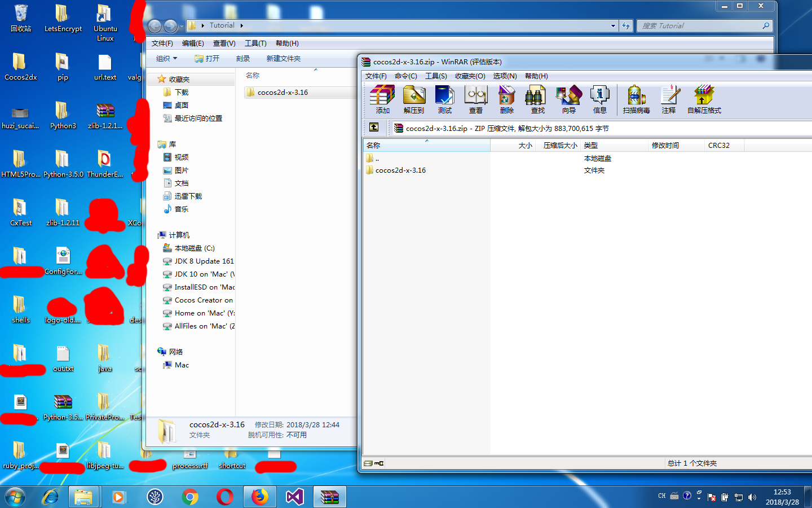Go up one level in WinRAR
The width and height of the screenshot is (812, 508).
[x=374, y=128]
